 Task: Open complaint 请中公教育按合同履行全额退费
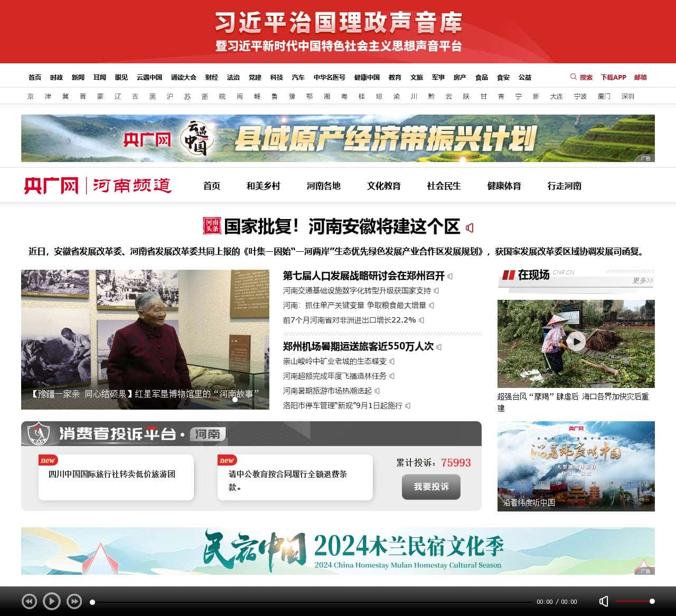point(288,480)
